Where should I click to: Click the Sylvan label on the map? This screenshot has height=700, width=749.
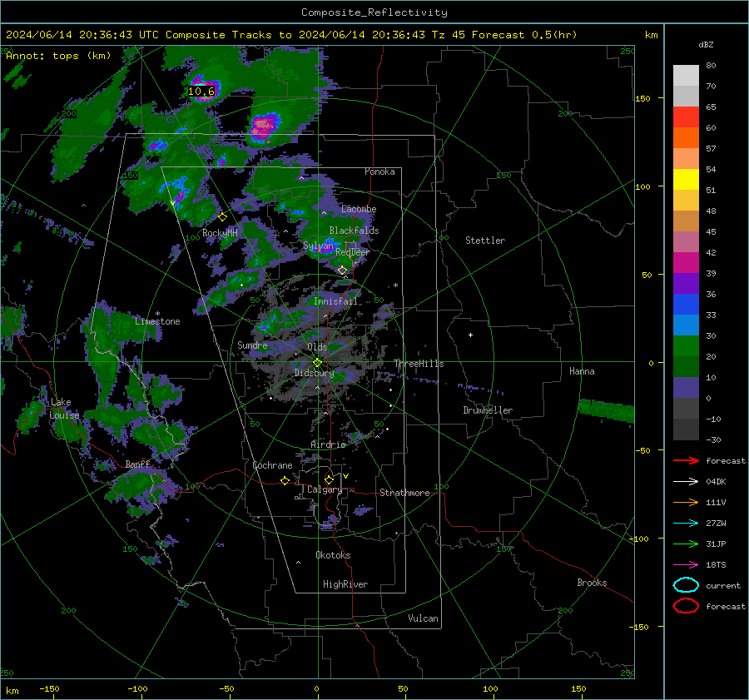pyautogui.click(x=318, y=246)
